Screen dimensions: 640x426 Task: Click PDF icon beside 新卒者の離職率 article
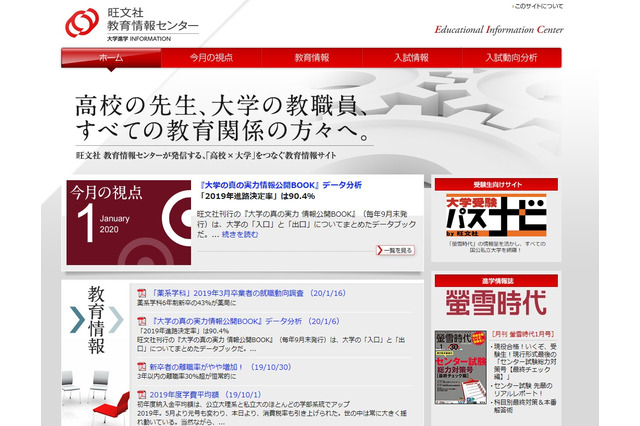[141, 367]
